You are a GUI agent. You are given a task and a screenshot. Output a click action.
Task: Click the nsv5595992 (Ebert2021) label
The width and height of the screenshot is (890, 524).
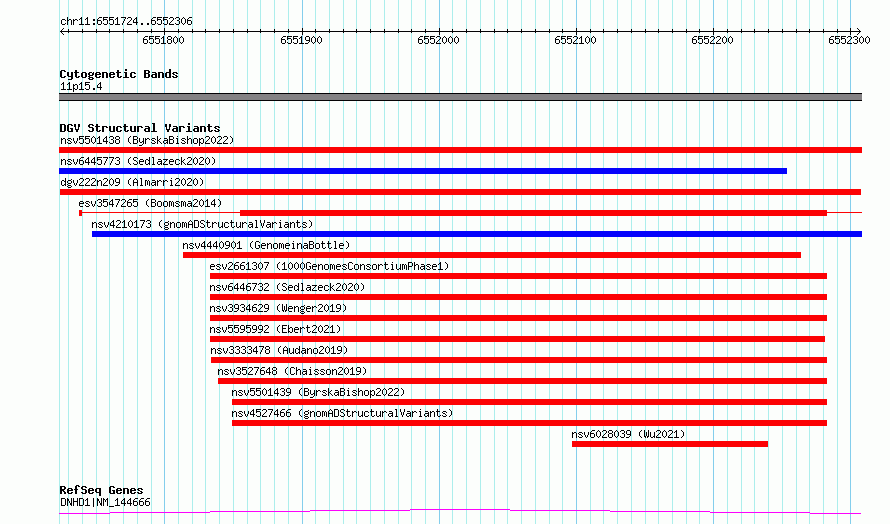click(275, 329)
